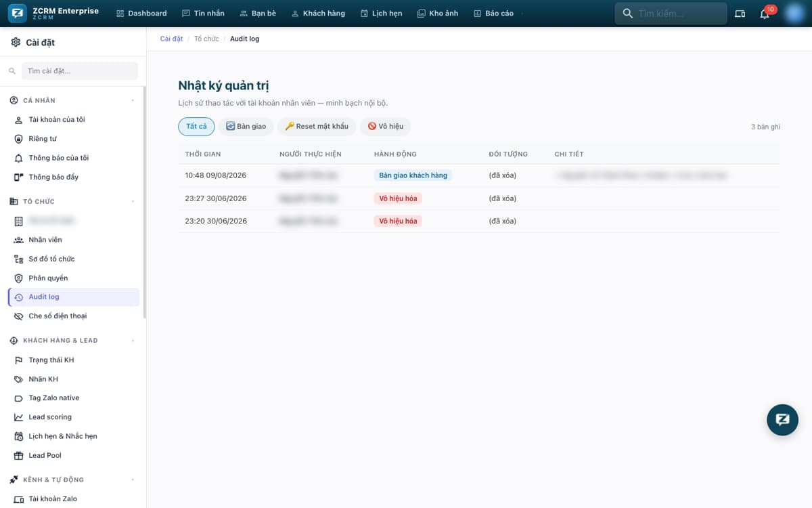Go to Tin nhắn in top navigation
The image size is (812, 508).
click(x=203, y=14)
